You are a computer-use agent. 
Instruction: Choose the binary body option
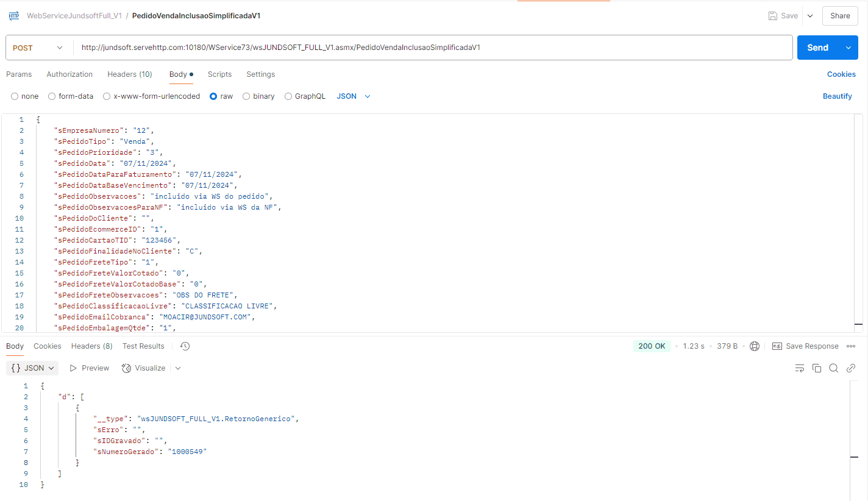tap(246, 96)
